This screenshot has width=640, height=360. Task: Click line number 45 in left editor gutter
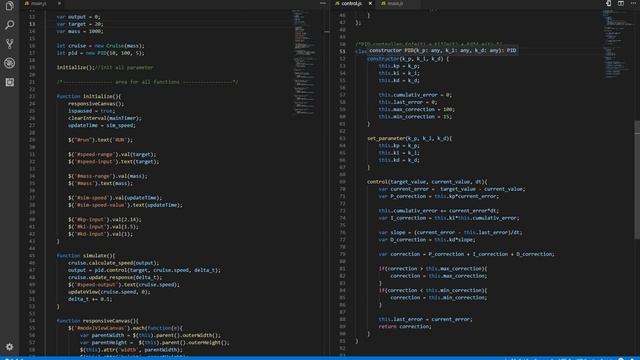[x=32, y=256]
